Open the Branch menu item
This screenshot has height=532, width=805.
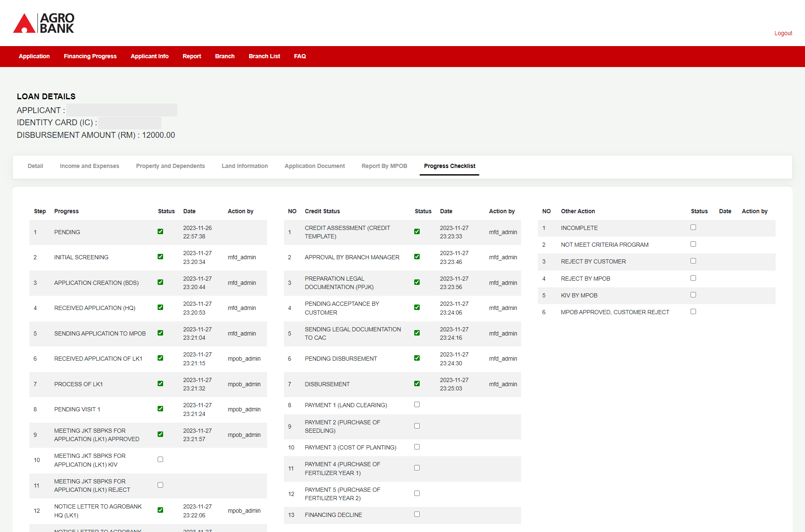point(225,56)
